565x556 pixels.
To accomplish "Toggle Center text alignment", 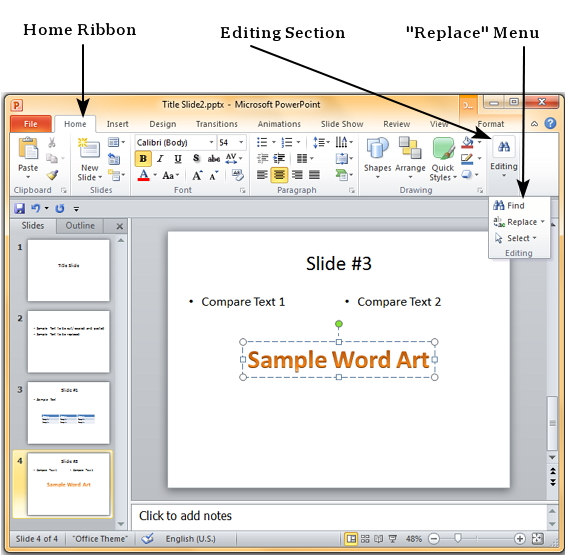I will [279, 175].
